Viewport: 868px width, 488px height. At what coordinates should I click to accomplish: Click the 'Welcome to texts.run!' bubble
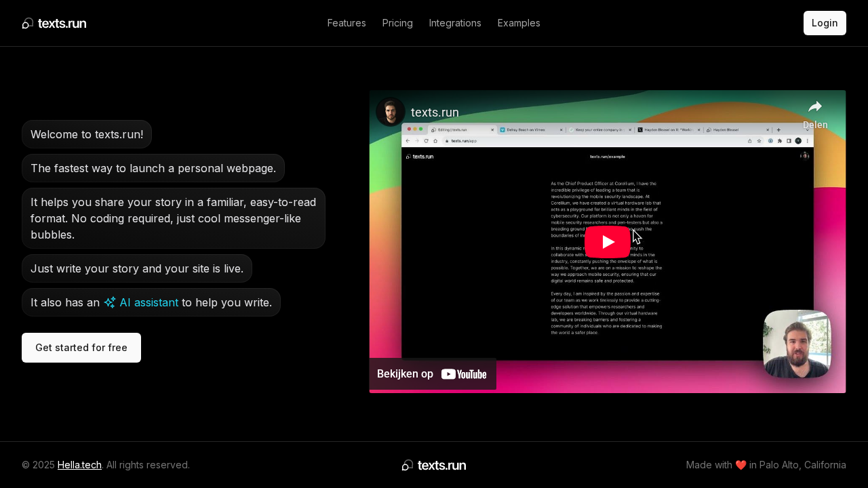click(87, 134)
